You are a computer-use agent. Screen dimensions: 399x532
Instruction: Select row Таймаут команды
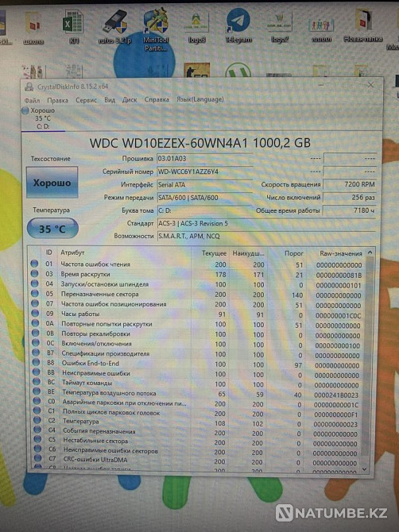pyautogui.click(x=197, y=384)
